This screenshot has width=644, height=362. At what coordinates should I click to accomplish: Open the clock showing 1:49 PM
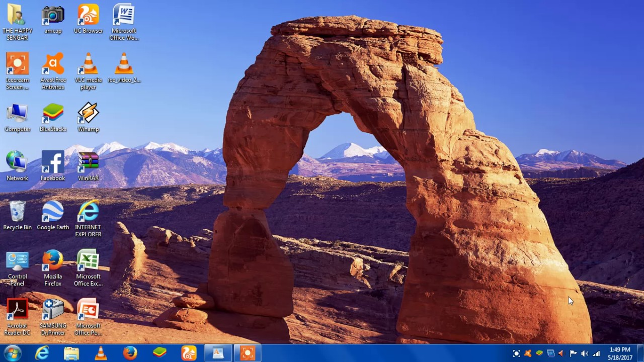620,353
